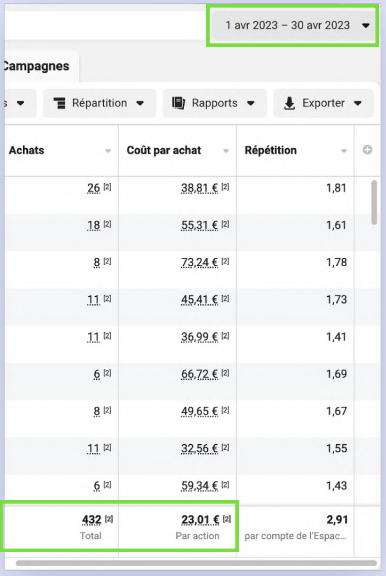The width and height of the screenshot is (386, 576).
Task: Click the Répétition value 1,67
Action: pos(336,411)
